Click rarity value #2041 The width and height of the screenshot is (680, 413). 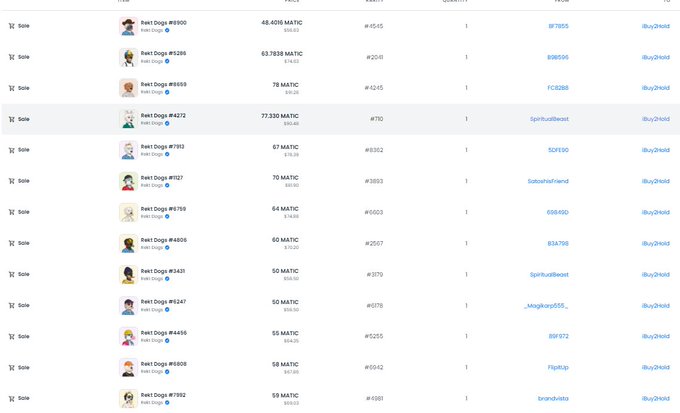click(374, 57)
